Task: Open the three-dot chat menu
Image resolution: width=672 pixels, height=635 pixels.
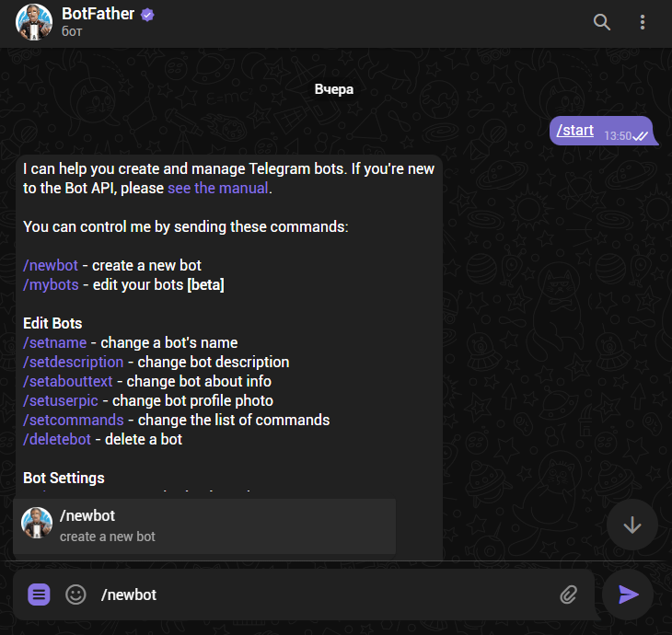Action: tap(643, 22)
